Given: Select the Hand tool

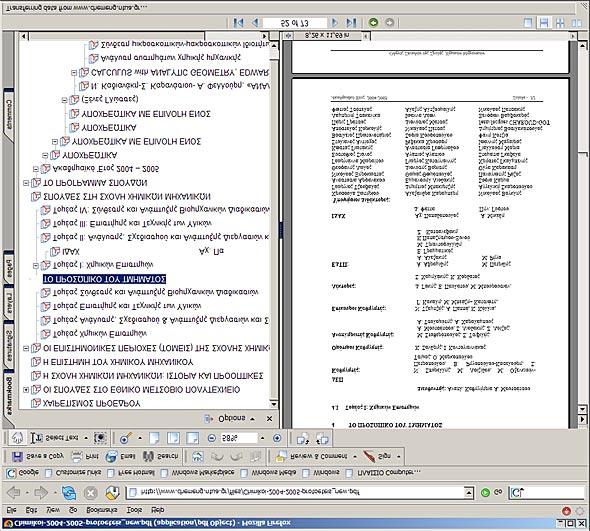Looking at the screenshot, I should coord(17,438).
